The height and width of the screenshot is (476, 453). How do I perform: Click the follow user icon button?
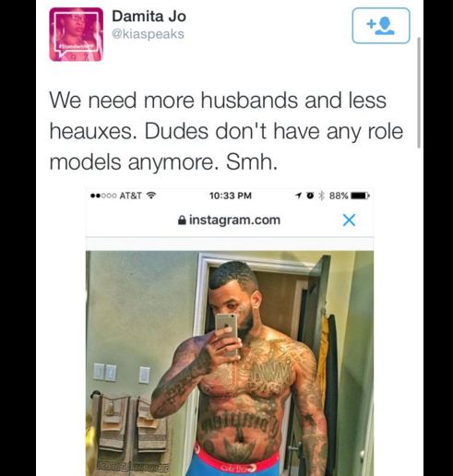tap(381, 26)
